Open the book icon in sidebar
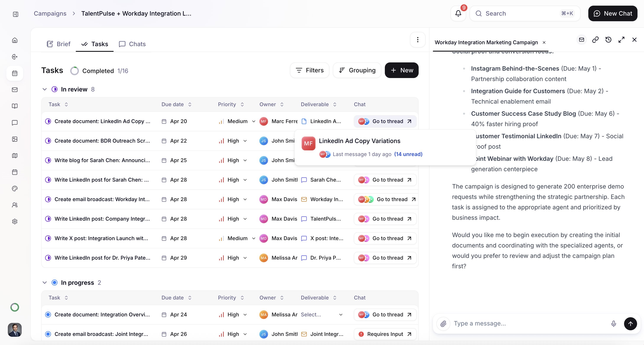 15,106
